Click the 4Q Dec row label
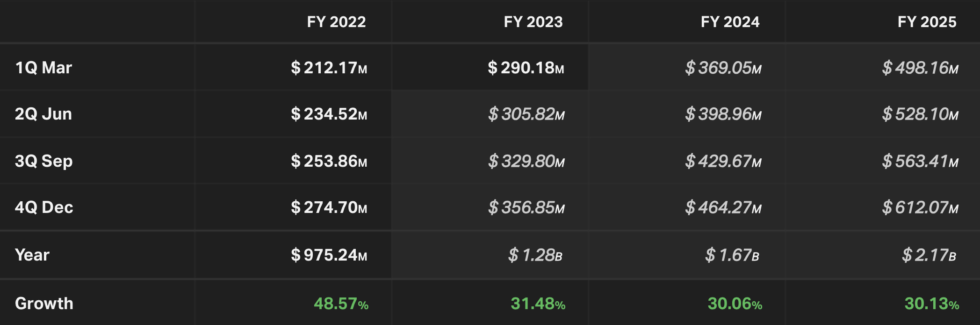 click(x=44, y=207)
